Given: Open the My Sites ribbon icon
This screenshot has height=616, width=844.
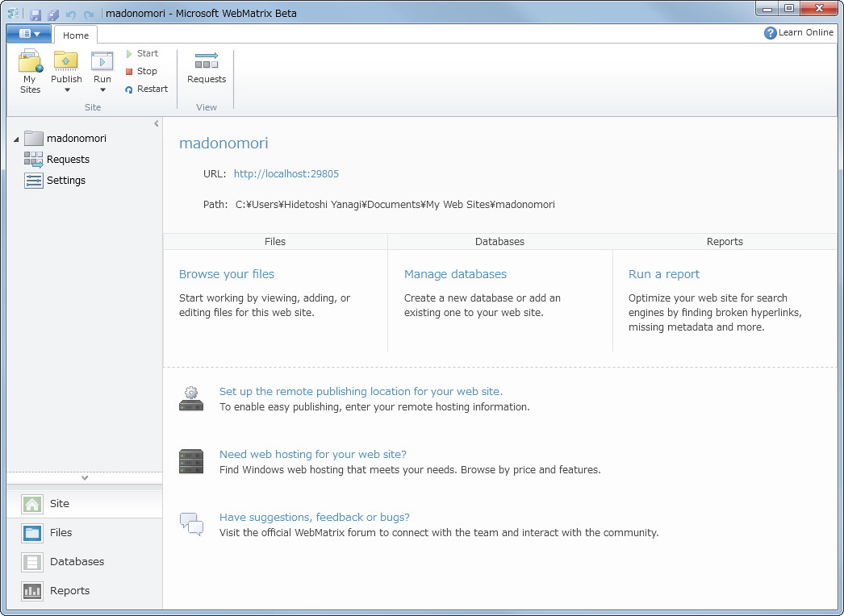Looking at the screenshot, I should [30, 63].
